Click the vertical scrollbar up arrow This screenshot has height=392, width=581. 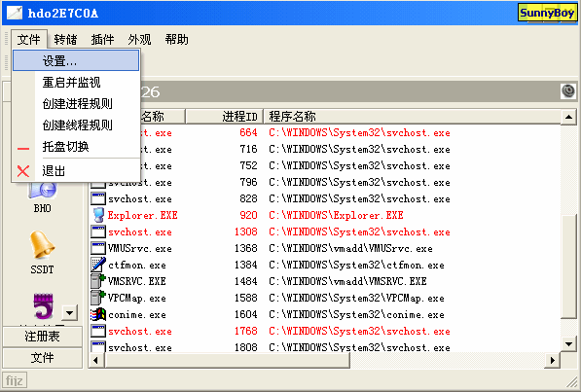coord(568,118)
